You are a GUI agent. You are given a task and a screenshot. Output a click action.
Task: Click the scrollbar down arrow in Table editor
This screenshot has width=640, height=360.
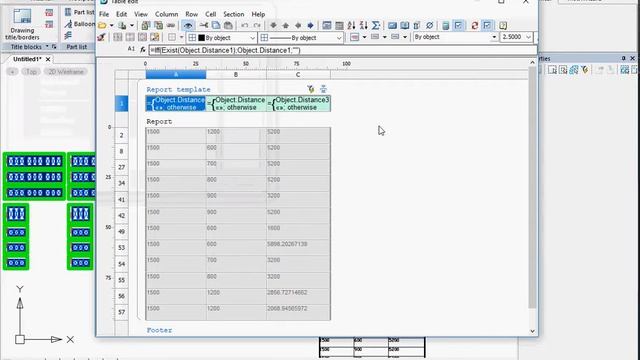point(532,331)
